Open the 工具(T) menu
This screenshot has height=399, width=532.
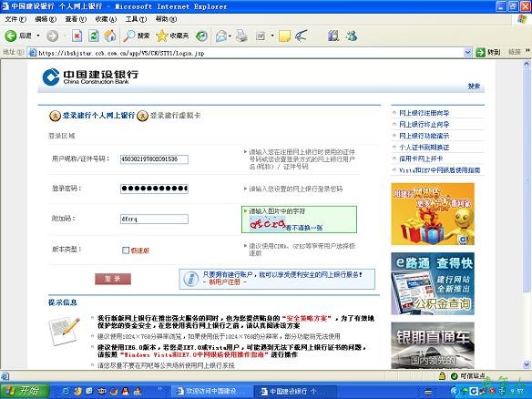[x=136, y=19]
